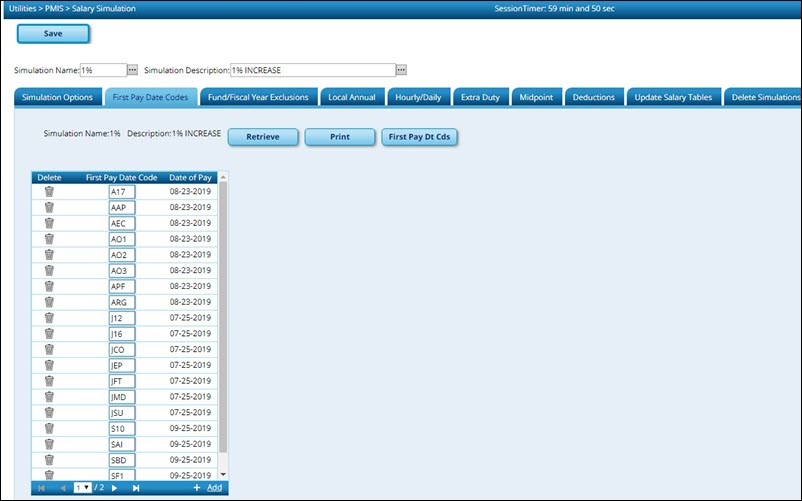Click the JCO code input field
Viewport: 802px width, 501px height.
122,350
